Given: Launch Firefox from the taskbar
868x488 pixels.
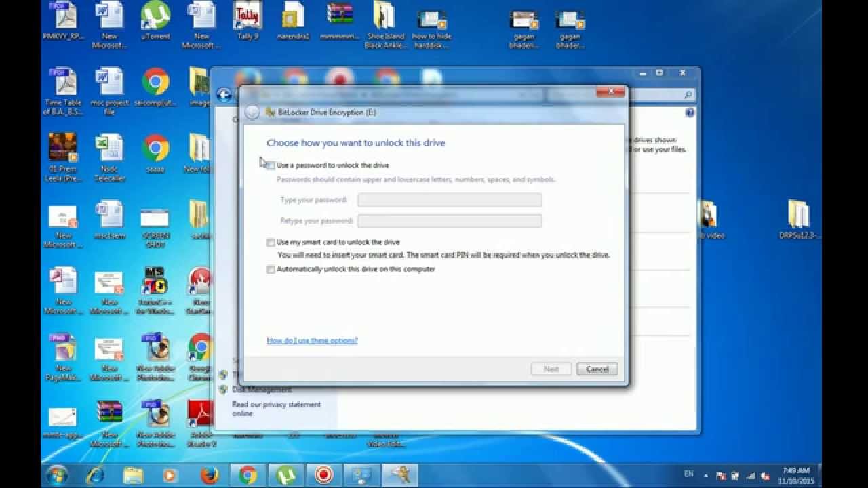Looking at the screenshot, I should tap(210, 474).
